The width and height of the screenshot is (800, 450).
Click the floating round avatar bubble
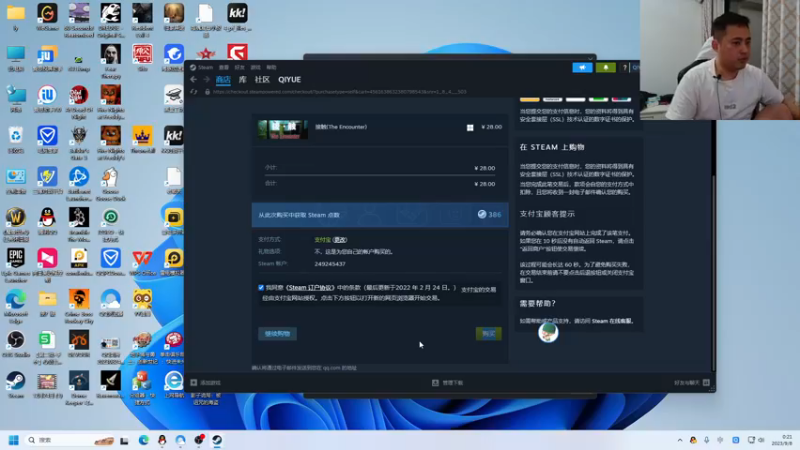coord(548,333)
